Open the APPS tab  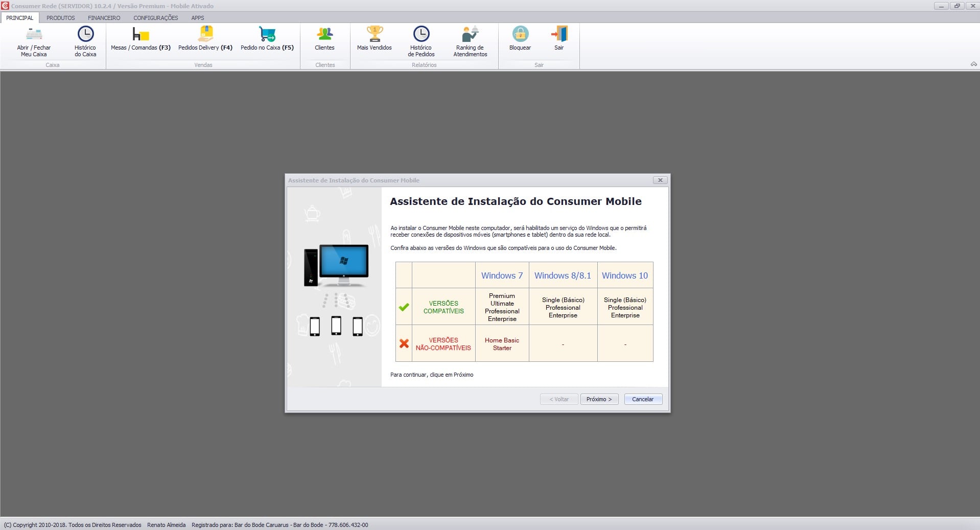tap(198, 18)
